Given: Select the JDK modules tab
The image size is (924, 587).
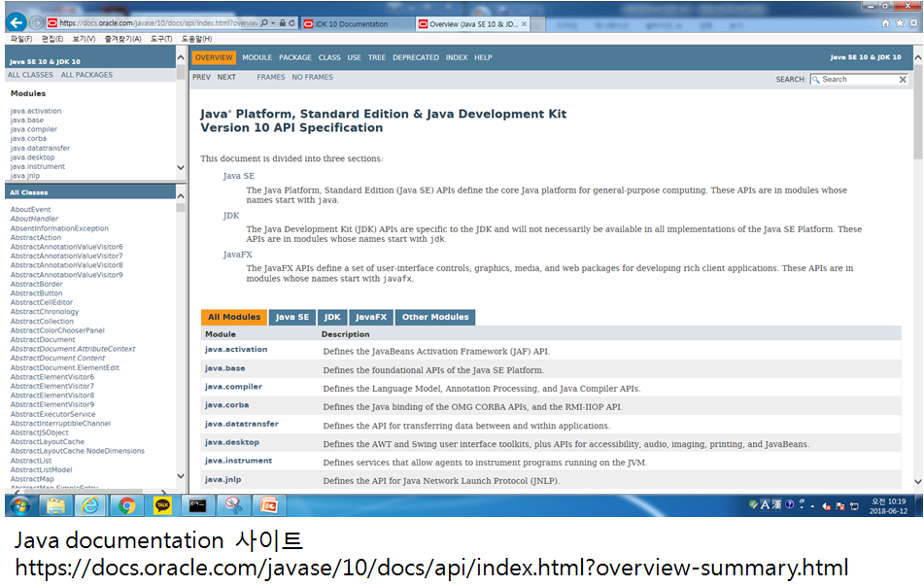Looking at the screenshot, I should coord(332,317).
